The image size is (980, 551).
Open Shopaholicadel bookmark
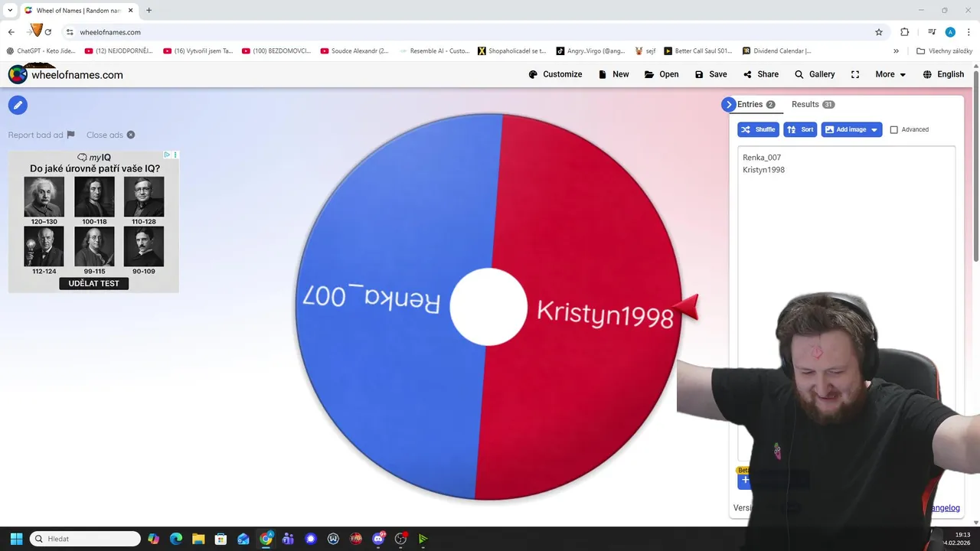(x=511, y=51)
